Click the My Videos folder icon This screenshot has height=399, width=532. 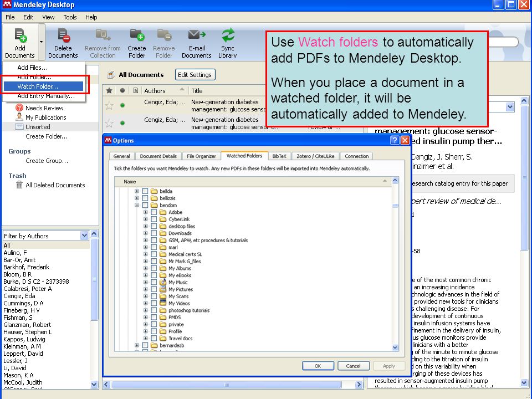click(x=163, y=303)
